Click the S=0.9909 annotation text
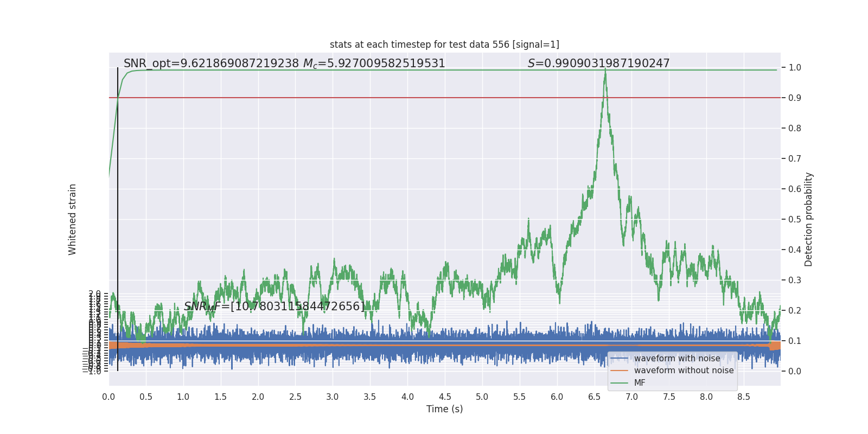Image resolution: width=868 pixels, height=434 pixels. [599, 63]
